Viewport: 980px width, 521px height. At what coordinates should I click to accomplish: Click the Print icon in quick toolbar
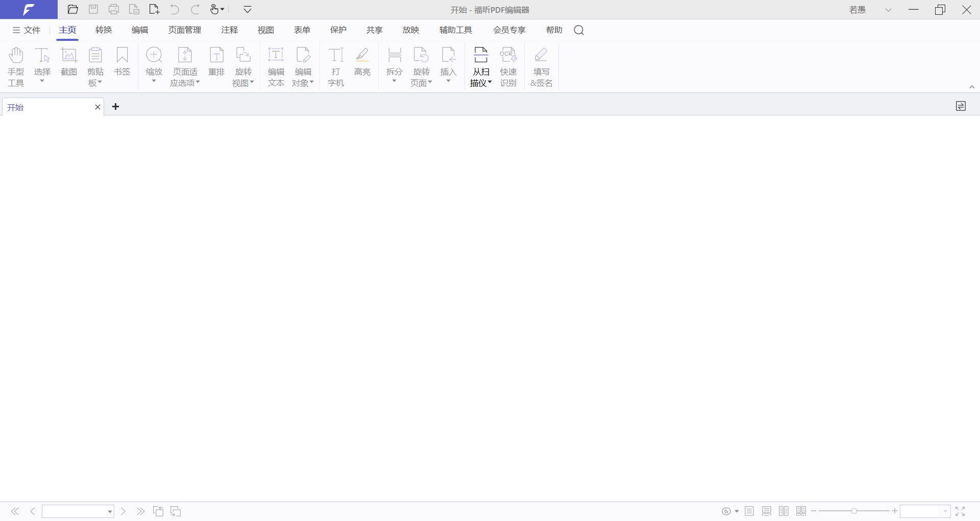[x=114, y=10]
